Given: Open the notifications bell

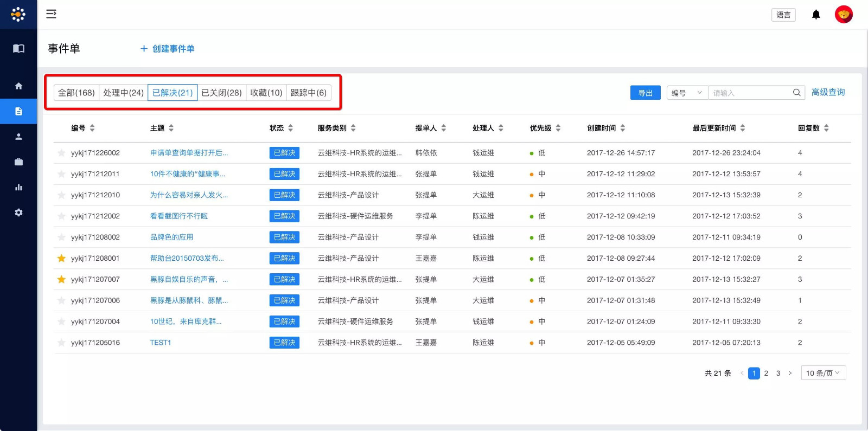Looking at the screenshot, I should [816, 15].
